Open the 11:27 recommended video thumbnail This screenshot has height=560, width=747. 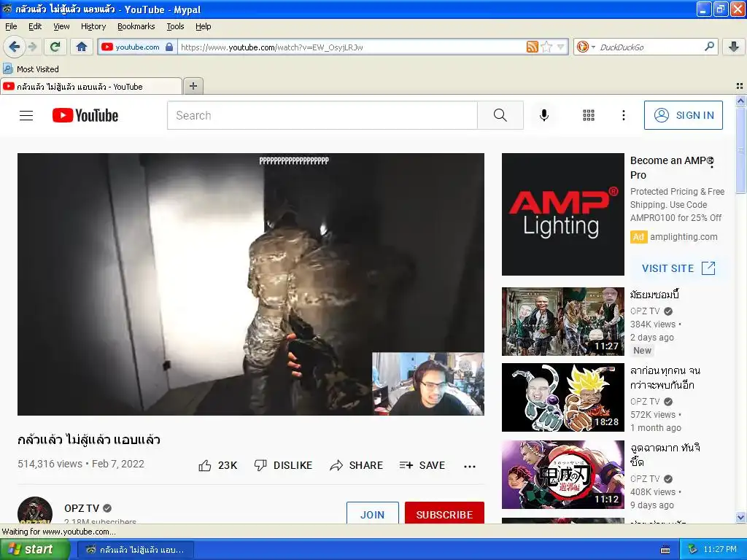tap(562, 322)
